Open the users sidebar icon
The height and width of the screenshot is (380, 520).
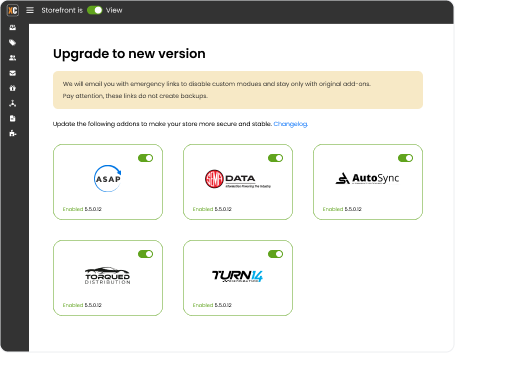(x=13, y=58)
